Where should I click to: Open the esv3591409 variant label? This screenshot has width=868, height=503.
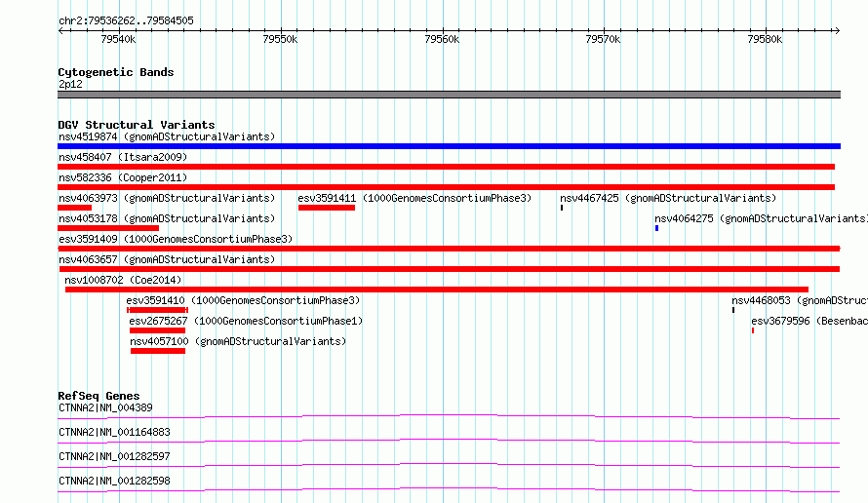pyautogui.click(x=176, y=239)
